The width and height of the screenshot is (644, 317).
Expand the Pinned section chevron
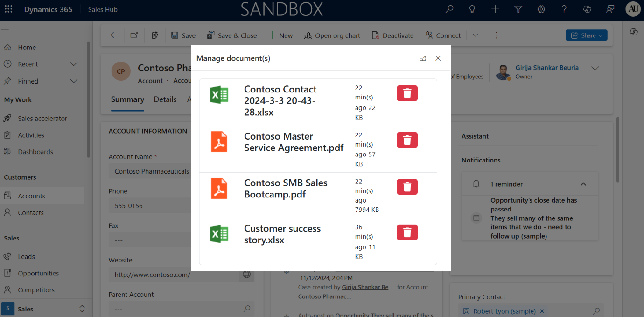[x=73, y=81]
